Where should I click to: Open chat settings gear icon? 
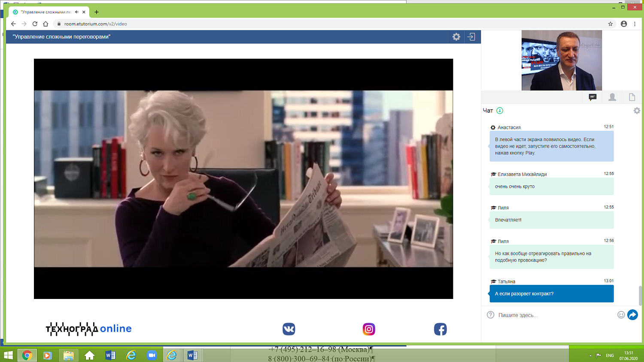[637, 111]
